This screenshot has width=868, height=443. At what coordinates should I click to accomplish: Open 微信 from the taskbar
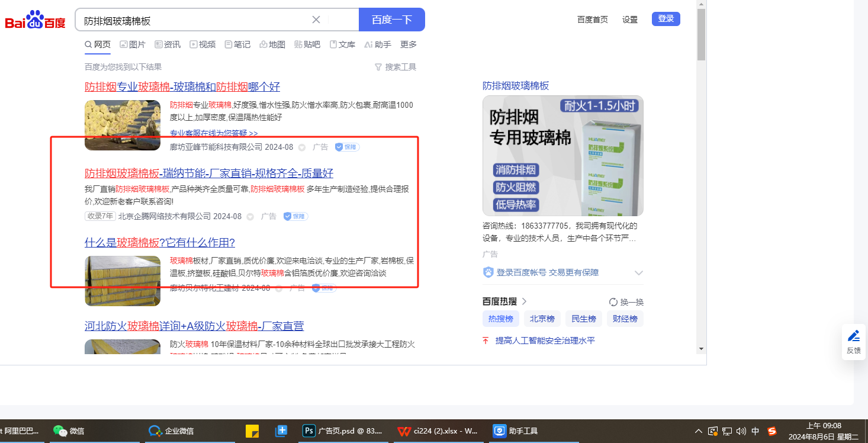(69, 431)
